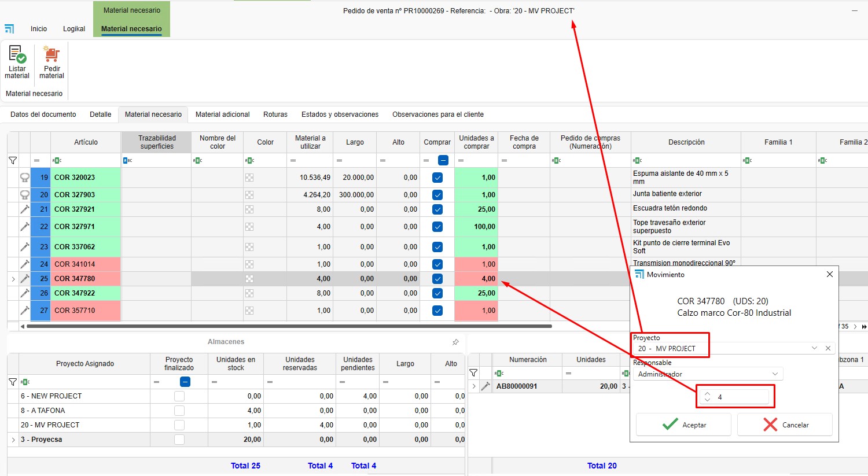Go to the next record page arrow

[x=855, y=327]
